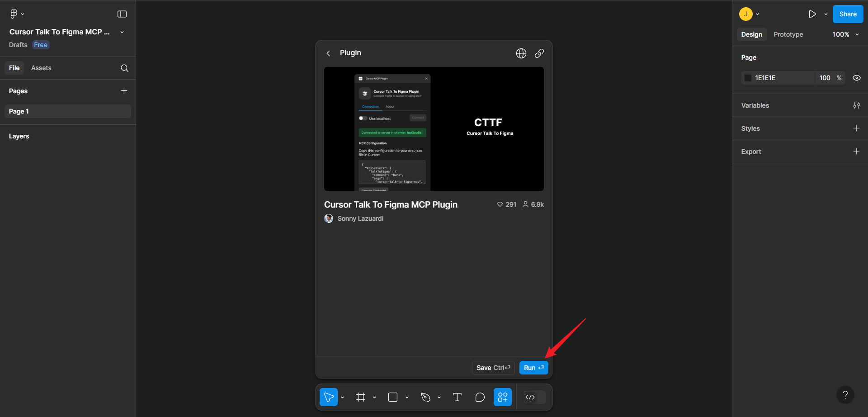Add a new page with plus icon
The width and height of the screenshot is (868, 417).
pos(124,90)
